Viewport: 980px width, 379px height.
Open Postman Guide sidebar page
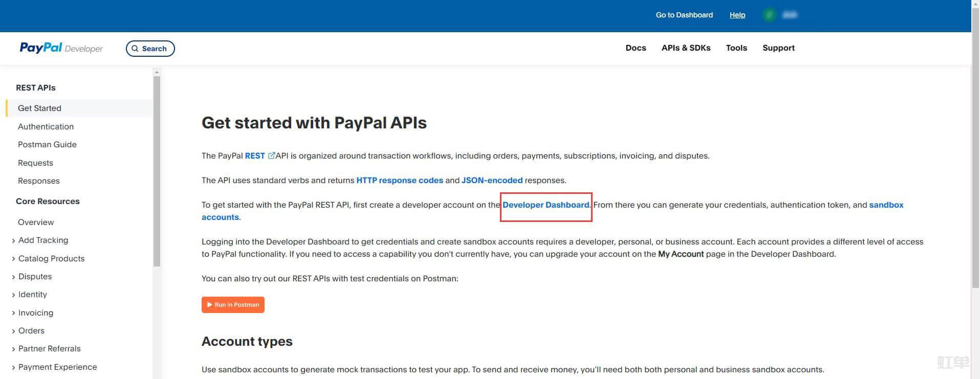[47, 145]
